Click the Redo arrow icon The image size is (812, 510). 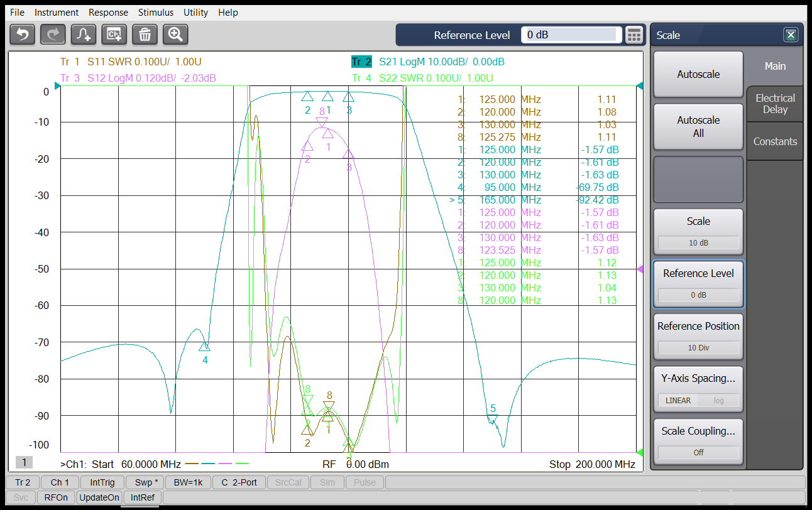coord(53,35)
